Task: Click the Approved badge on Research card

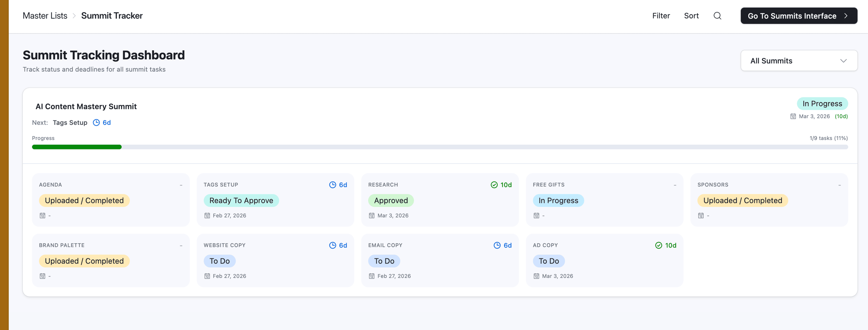Action: (391, 200)
